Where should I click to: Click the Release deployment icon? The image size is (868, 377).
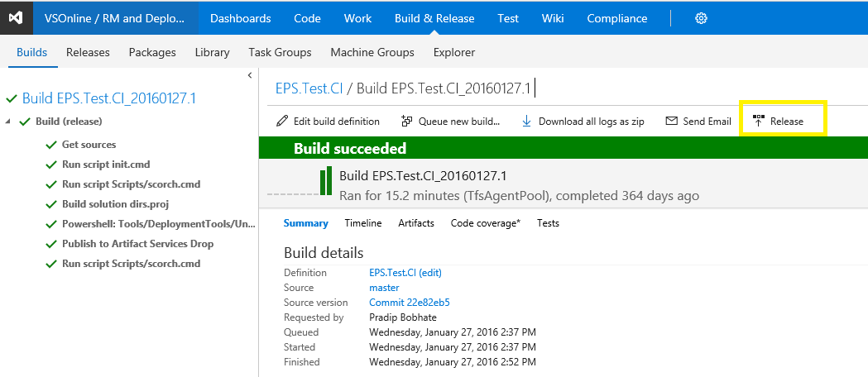759,121
